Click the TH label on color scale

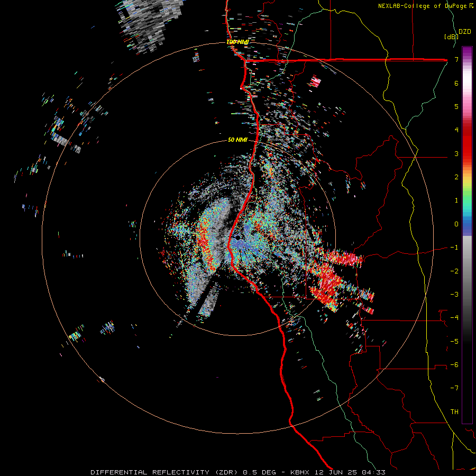(x=454, y=411)
